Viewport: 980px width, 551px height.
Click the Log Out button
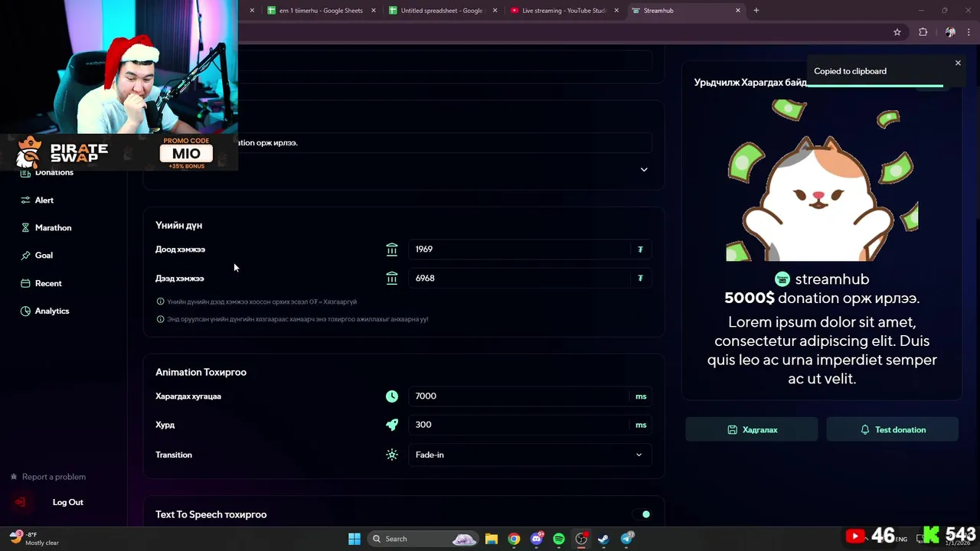pos(67,502)
